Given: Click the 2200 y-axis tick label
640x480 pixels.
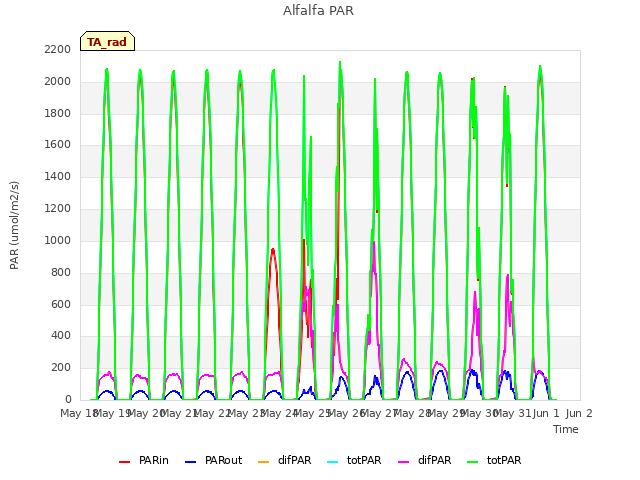Looking at the screenshot, I should (58, 49).
